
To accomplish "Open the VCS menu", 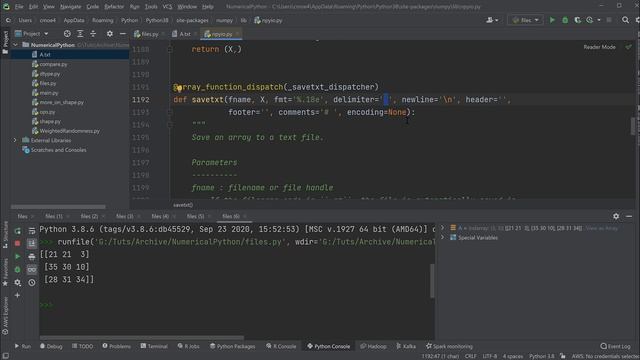I will [167, 7].
